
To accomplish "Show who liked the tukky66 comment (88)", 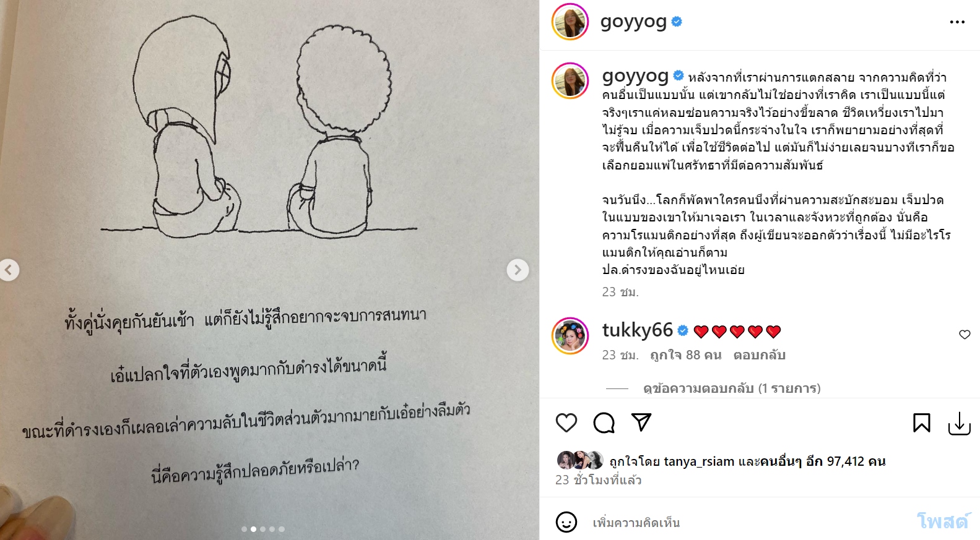I will click(x=685, y=355).
